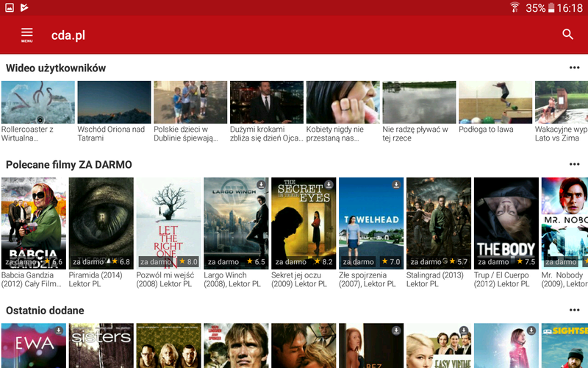Tap download icon on Towelhead poster
This screenshot has width=588, height=368.
pos(396,185)
